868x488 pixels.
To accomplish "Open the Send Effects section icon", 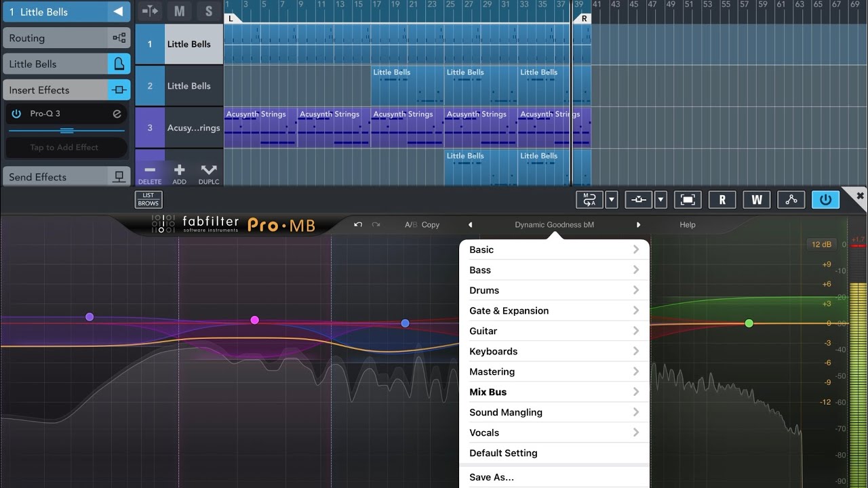I will tap(119, 177).
